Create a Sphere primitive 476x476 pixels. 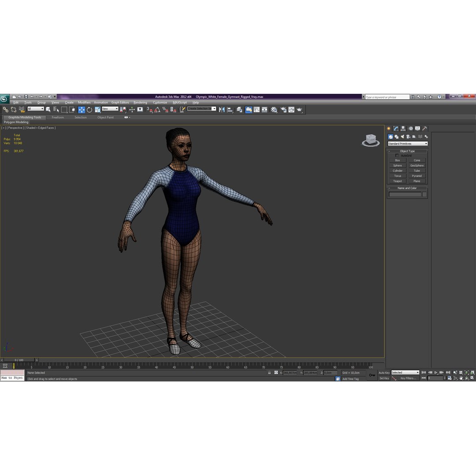(398, 165)
